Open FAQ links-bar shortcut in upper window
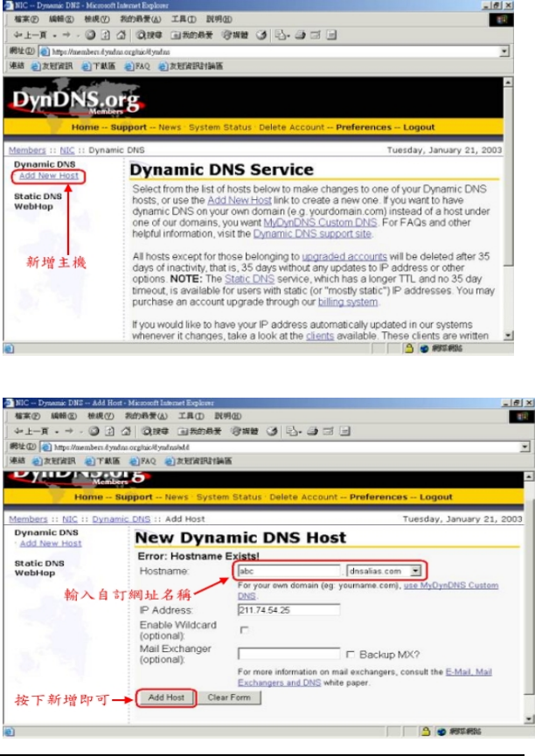This screenshot has height=756, width=535. click(x=137, y=66)
